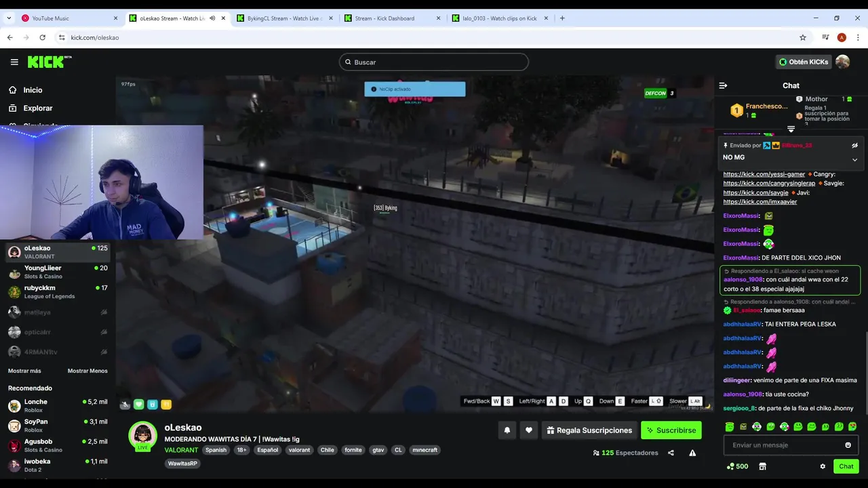Viewport: 868px width, 488px height.
Task: Expand the pinned NO MG message chevron
Action: (854, 160)
